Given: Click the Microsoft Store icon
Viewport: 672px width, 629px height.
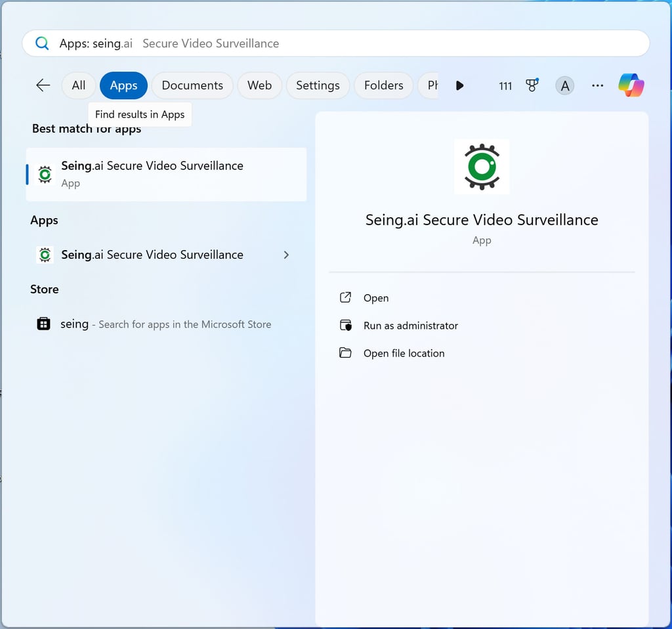Looking at the screenshot, I should (44, 324).
